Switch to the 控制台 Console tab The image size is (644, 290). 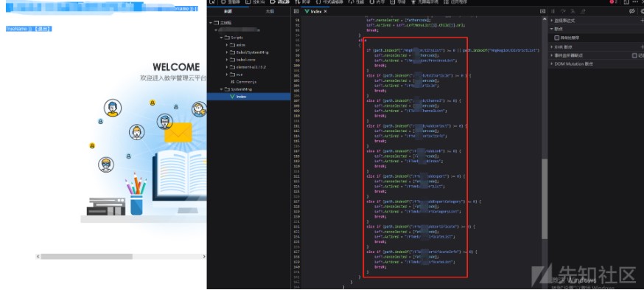pos(255,2)
